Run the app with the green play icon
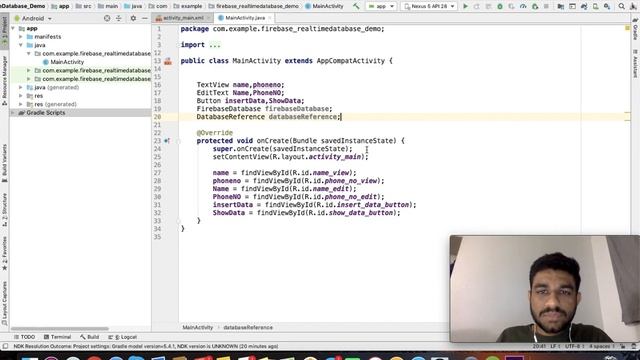Viewport: 640px width, 360px height. coord(465,6)
